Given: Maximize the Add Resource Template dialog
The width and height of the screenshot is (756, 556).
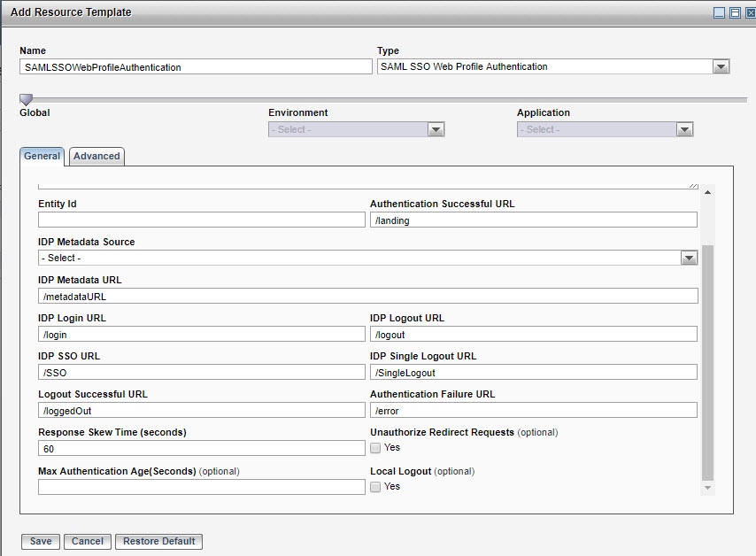Looking at the screenshot, I should pyautogui.click(x=734, y=12).
